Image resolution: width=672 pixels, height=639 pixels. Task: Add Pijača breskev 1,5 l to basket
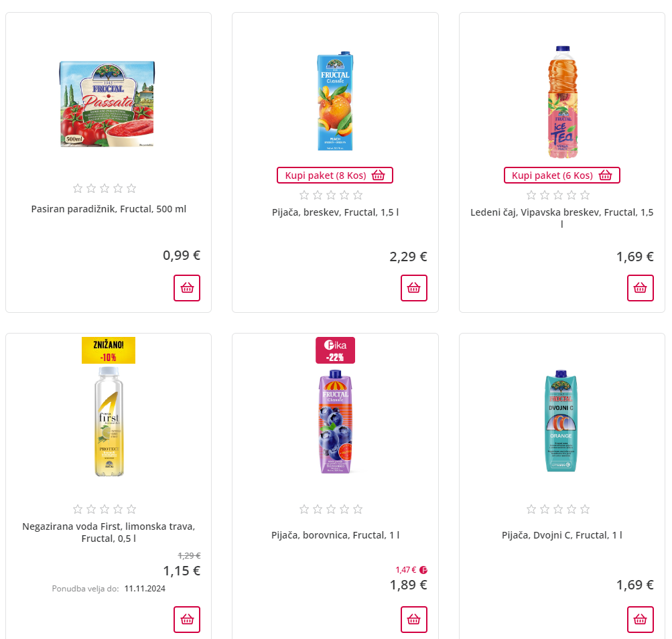414,288
